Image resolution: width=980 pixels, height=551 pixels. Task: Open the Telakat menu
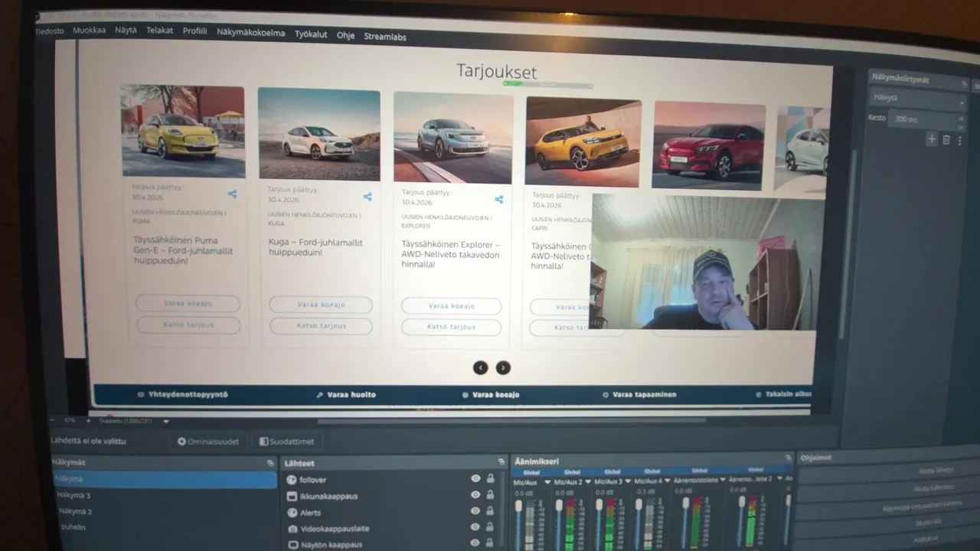coord(160,31)
